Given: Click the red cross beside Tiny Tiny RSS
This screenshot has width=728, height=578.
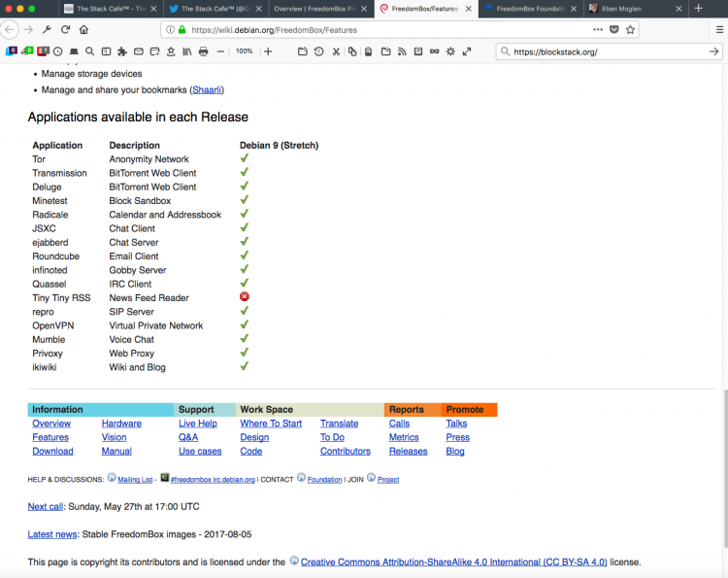Looking at the screenshot, I should (x=245, y=297).
